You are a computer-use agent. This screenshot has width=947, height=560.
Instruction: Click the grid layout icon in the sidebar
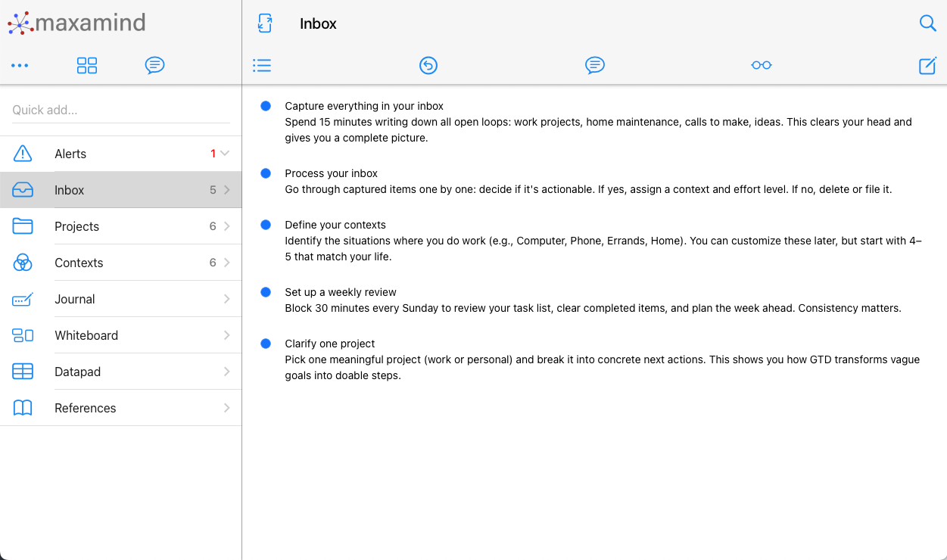[x=87, y=66]
